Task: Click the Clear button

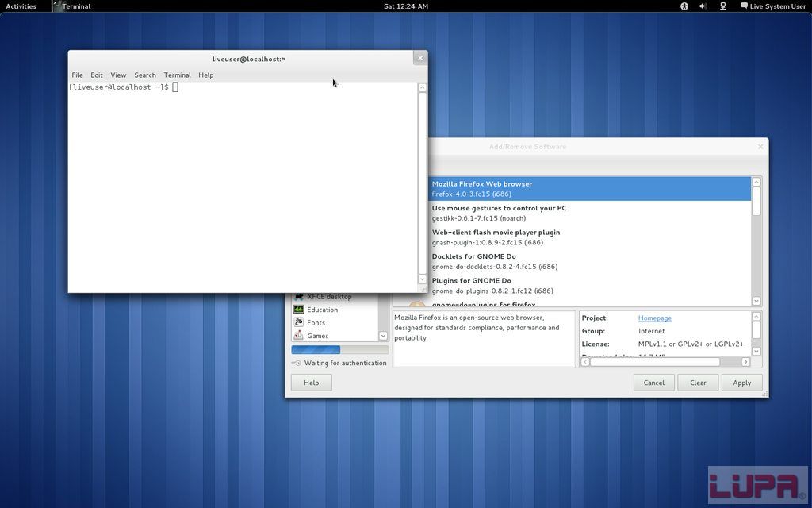Action: [x=698, y=383]
